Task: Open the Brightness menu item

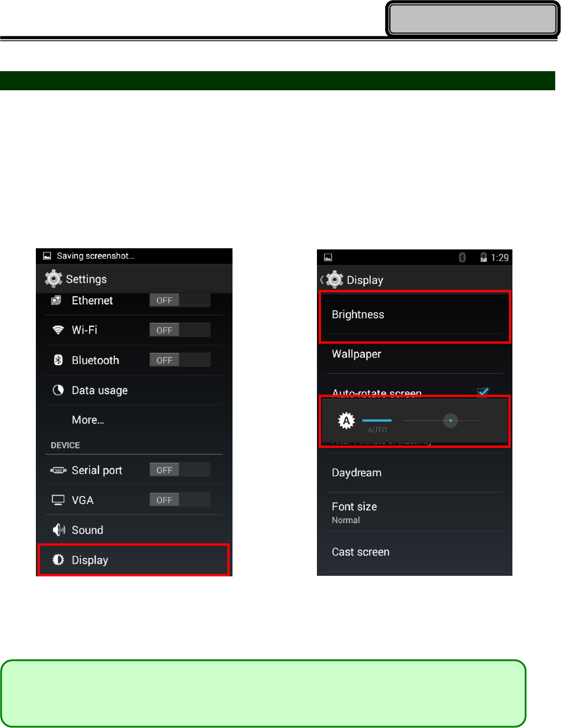Action: (415, 315)
